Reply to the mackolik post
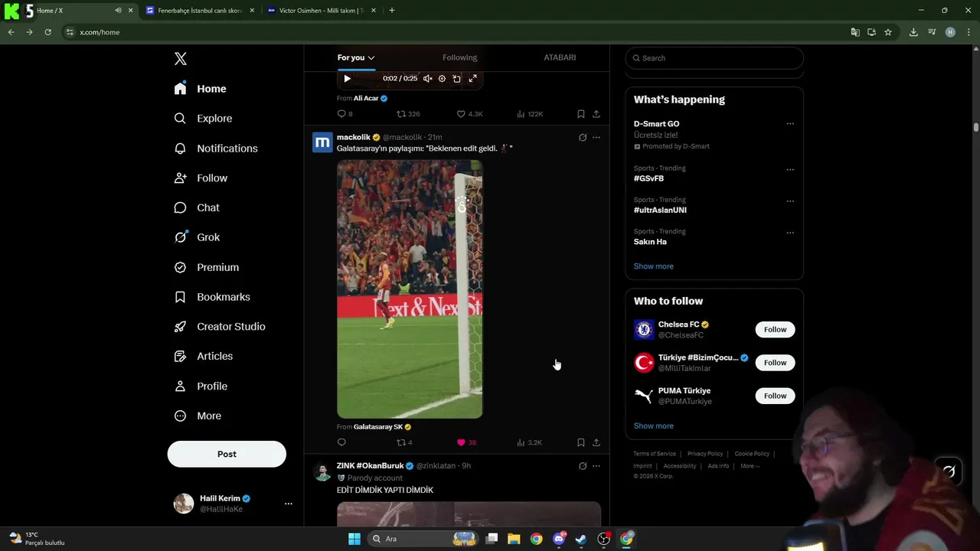The width and height of the screenshot is (980, 551). (x=341, y=442)
